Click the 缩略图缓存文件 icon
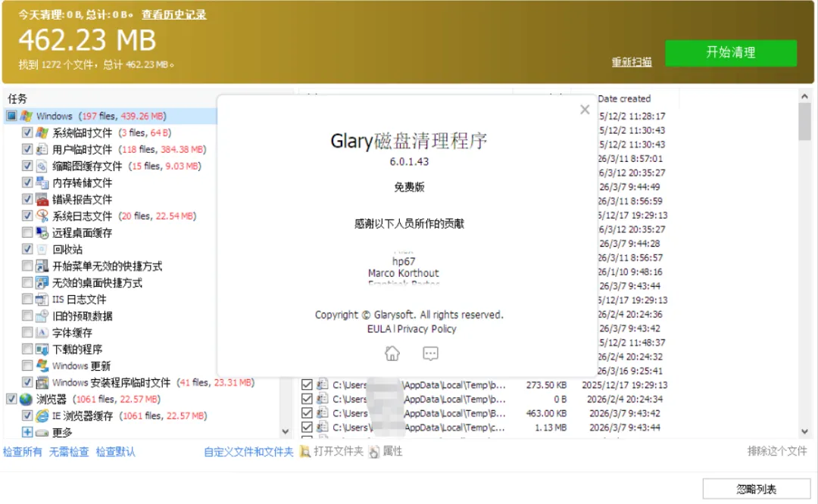818x504 pixels. pyautogui.click(x=42, y=166)
